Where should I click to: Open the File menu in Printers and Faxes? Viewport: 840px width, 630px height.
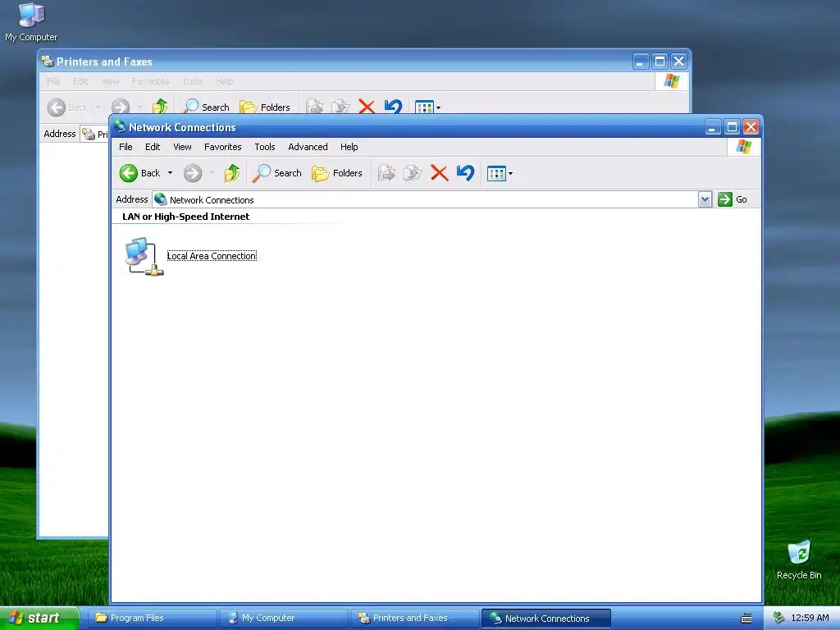pos(53,81)
